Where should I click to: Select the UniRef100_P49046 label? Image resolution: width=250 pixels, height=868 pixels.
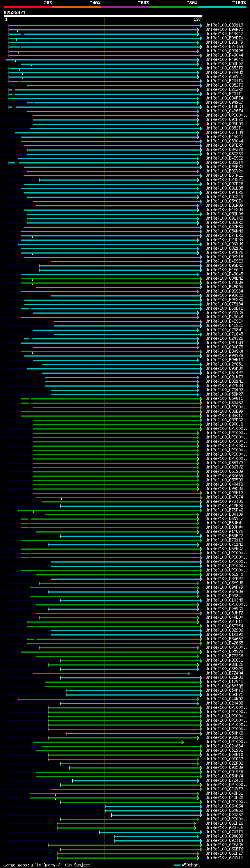pyautogui.click(x=224, y=317)
